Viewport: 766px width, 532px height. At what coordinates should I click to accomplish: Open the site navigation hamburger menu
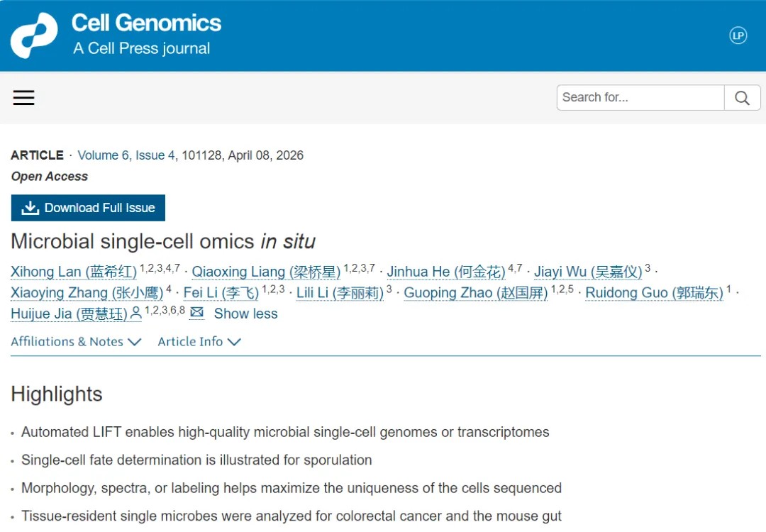pos(23,97)
